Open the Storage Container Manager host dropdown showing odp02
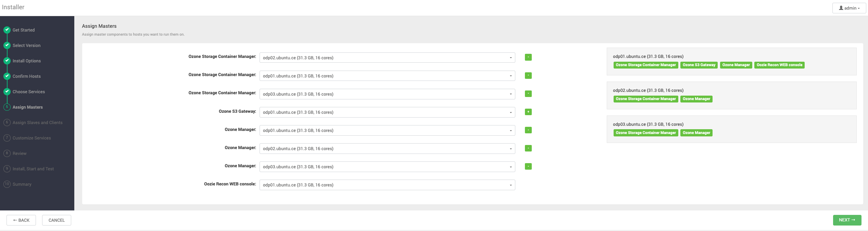The width and height of the screenshot is (868, 231). click(387, 58)
